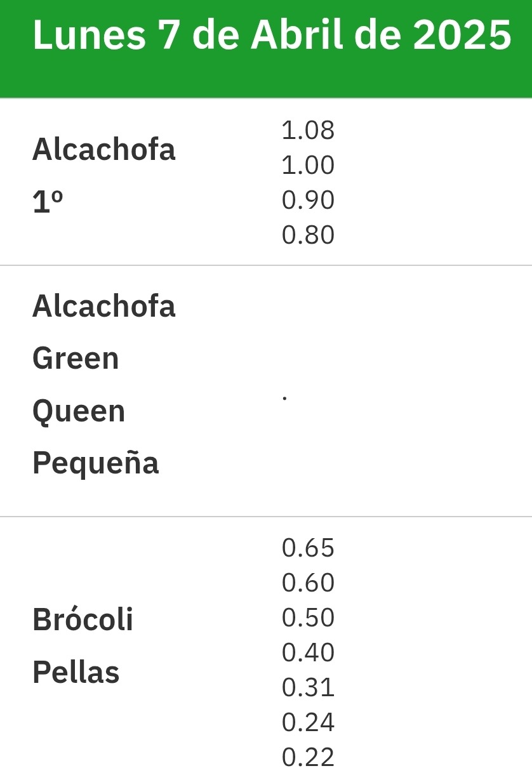
Task: Select the word Green in the artichoke row
Action: point(76,358)
